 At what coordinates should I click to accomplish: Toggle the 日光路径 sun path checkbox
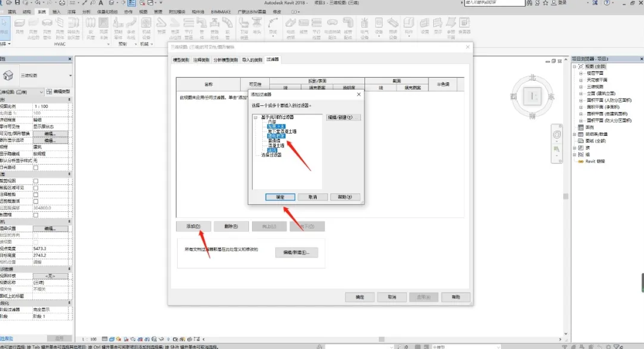tap(36, 168)
